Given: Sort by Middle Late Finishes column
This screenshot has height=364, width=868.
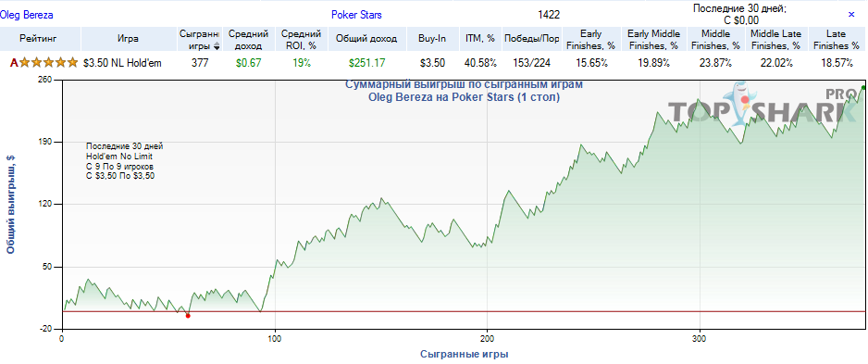Looking at the screenshot, I should [x=775, y=39].
